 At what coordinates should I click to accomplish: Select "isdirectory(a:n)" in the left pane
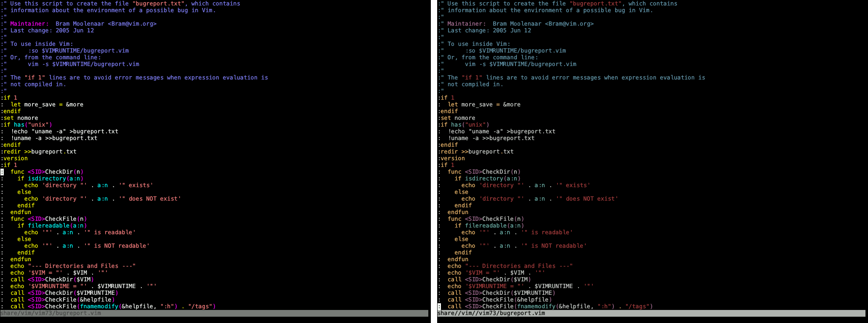point(56,179)
